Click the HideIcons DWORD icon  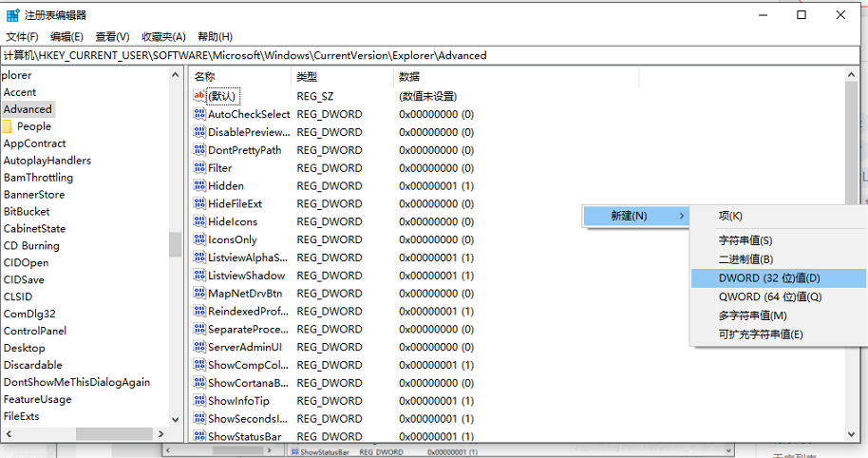(199, 221)
